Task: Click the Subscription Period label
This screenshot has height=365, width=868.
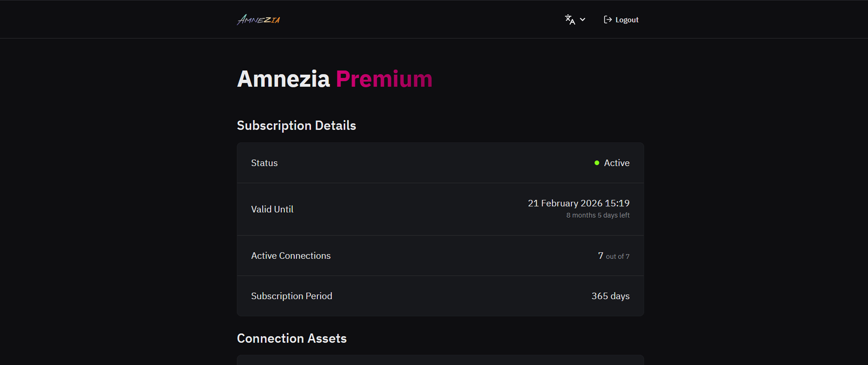Action: (x=292, y=296)
